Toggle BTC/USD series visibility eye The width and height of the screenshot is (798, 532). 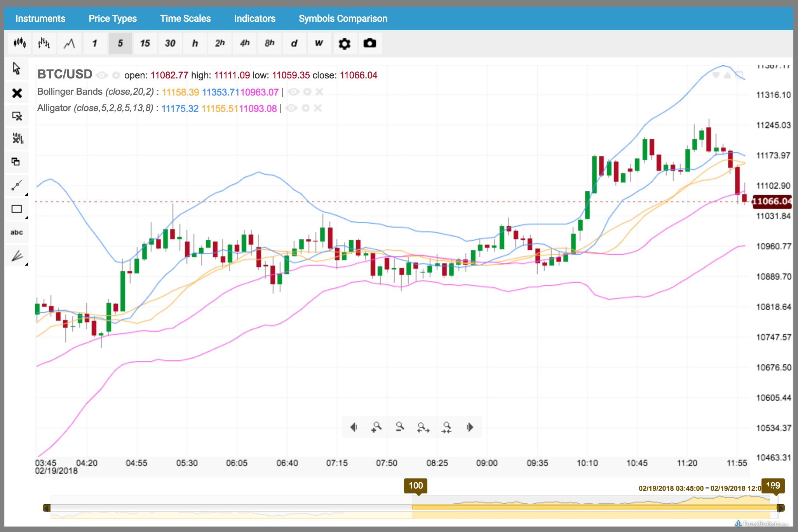click(102, 75)
